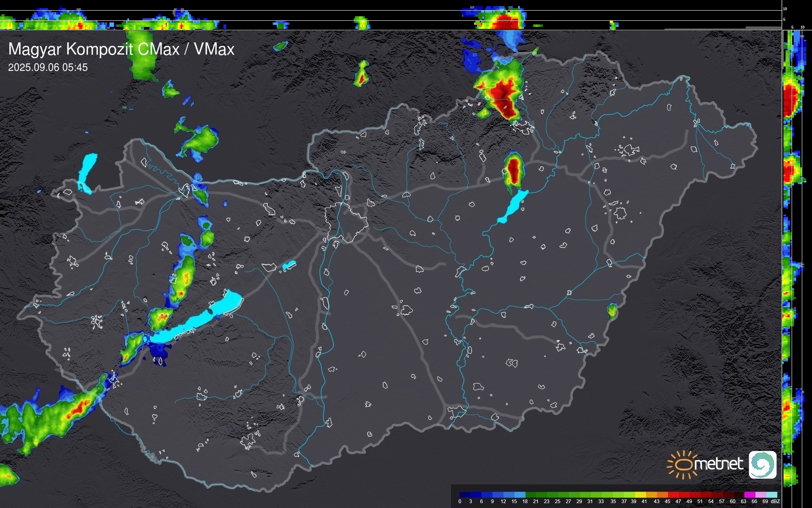Click the small radar echo near southeastern border
812x508 pixels.
[612, 311]
